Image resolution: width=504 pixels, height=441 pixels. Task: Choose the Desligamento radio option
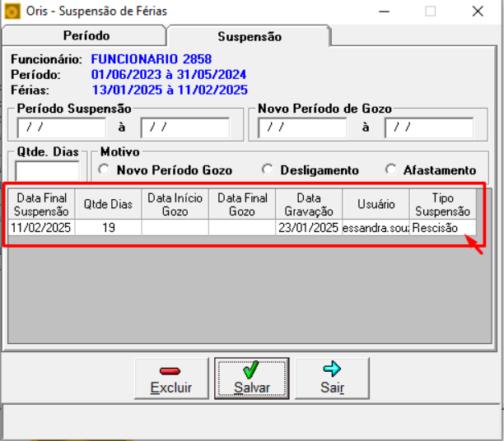point(268,169)
